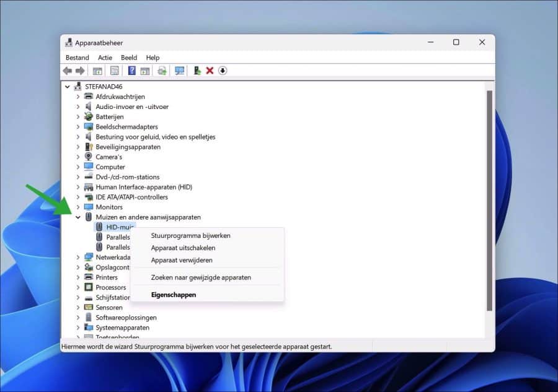Click the update driver toolbar icon
The image size is (558, 392).
(197, 71)
